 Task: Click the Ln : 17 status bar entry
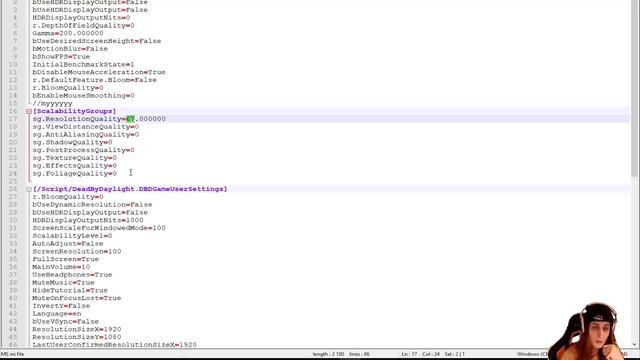click(409, 354)
